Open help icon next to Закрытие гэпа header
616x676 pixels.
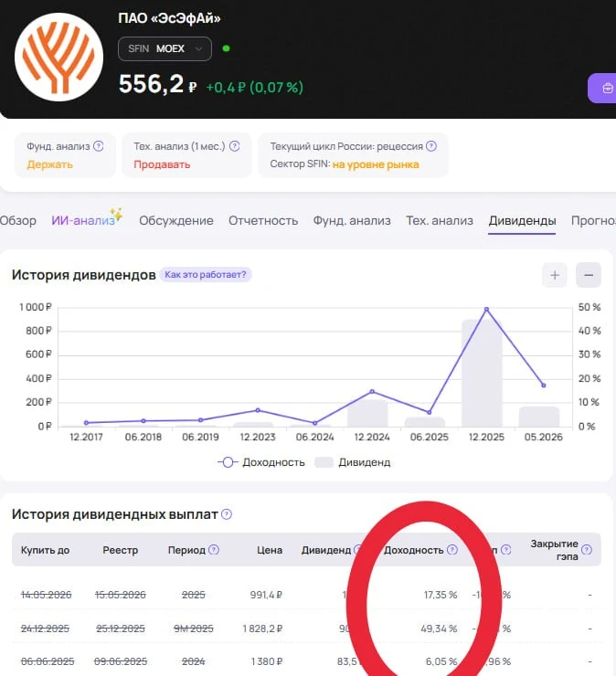coord(587,550)
